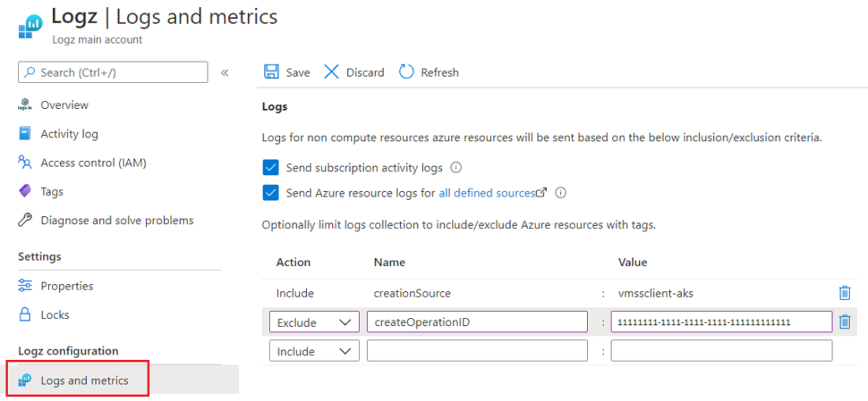
Task: Collapse the sidebar with double chevron
Action: pyautogui.click(x=225, y=73)
